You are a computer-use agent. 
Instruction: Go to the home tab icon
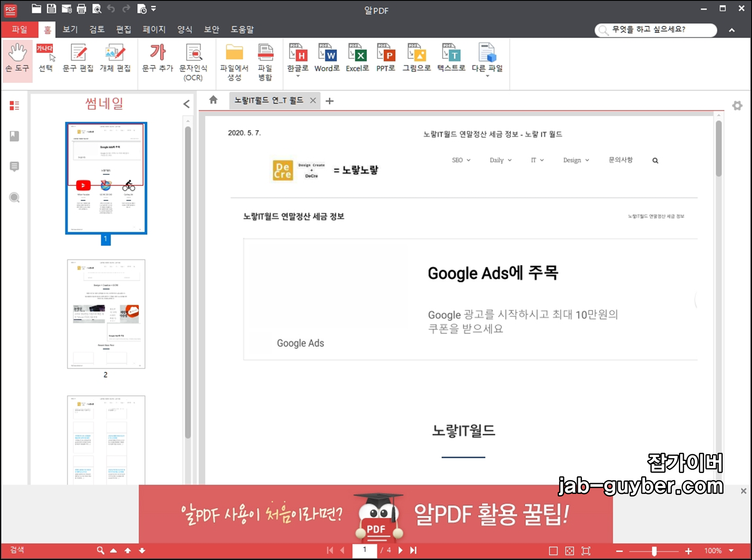[213, 100]
